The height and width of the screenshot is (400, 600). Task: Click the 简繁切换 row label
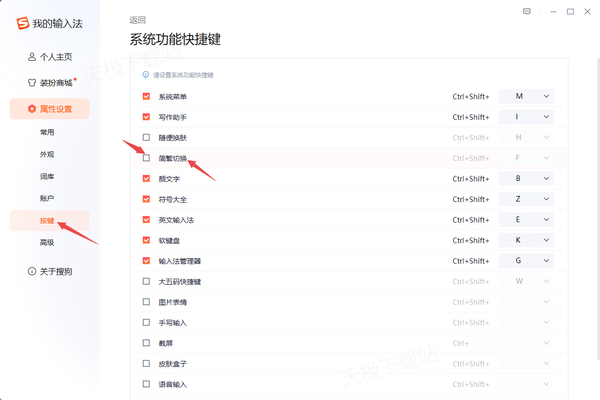pos(173,158)
